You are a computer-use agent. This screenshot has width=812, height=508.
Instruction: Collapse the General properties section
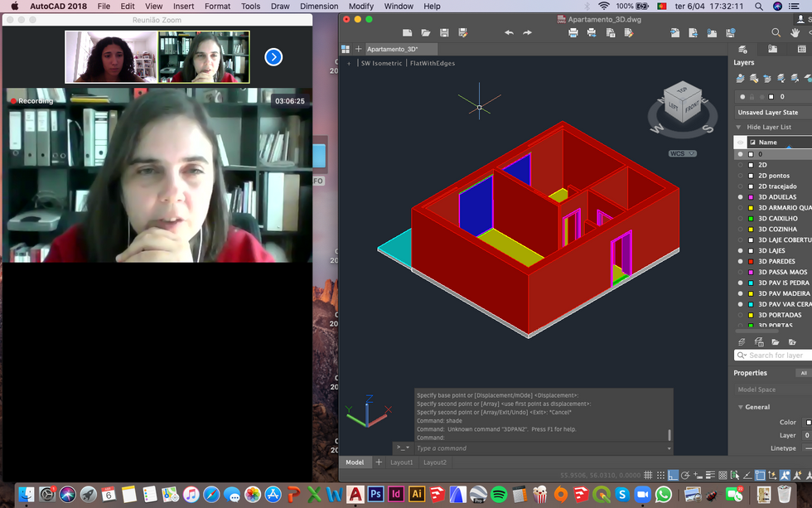(x=741, y=407)
